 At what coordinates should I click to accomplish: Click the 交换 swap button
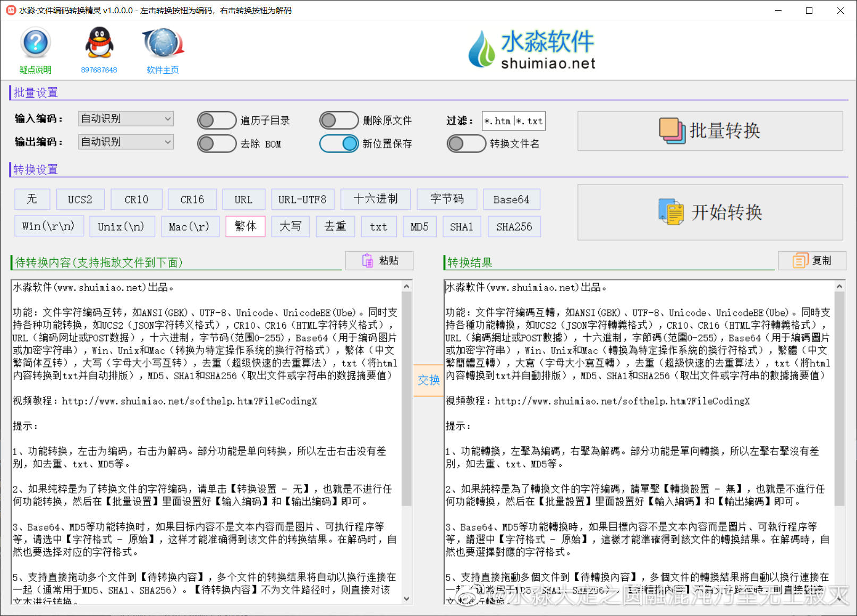pos(428,380)
